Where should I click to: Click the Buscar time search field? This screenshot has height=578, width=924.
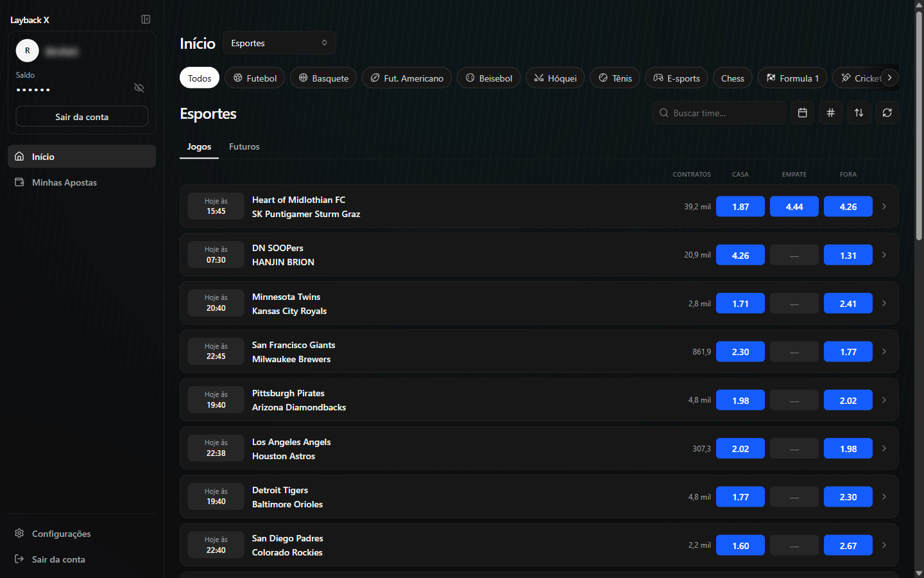[719, 112]
